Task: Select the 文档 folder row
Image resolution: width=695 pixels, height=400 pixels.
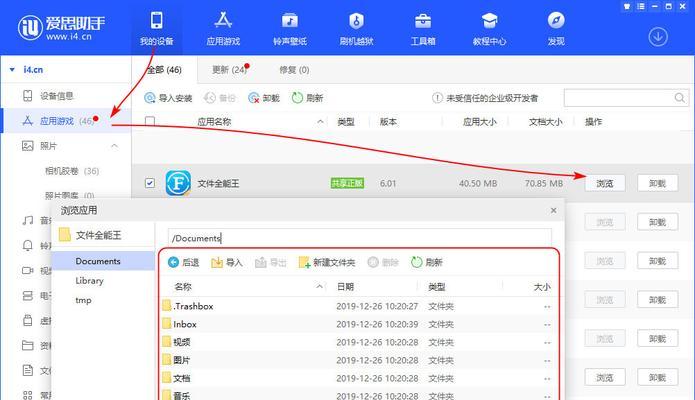Action: tap(358, 378)
